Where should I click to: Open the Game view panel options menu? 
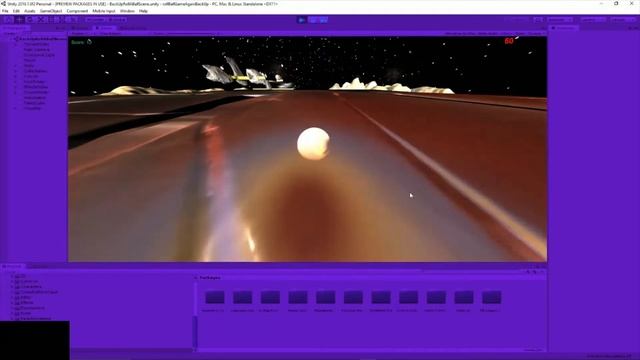click(544, 28)
